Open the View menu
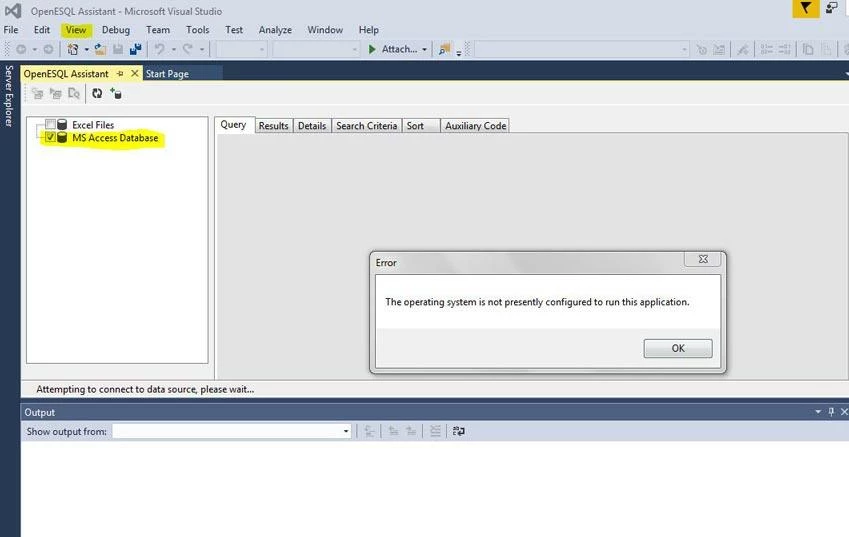This screenshot has height=537, width=849. [76, 30]
